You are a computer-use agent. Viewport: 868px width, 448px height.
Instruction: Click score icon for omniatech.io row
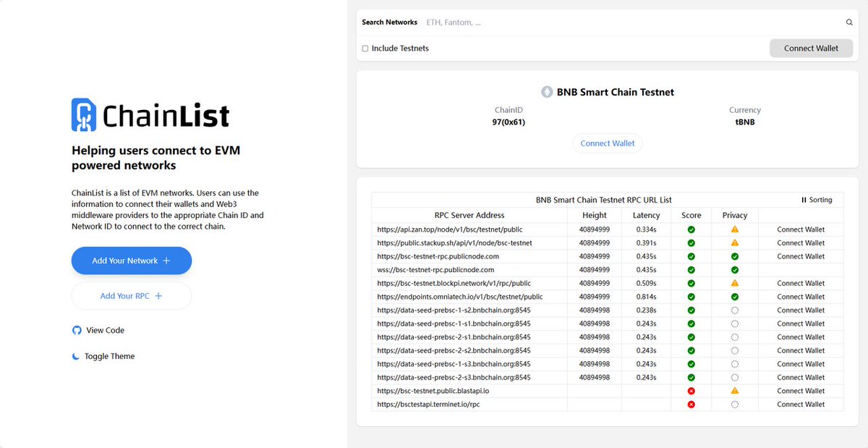click(691, 297)
